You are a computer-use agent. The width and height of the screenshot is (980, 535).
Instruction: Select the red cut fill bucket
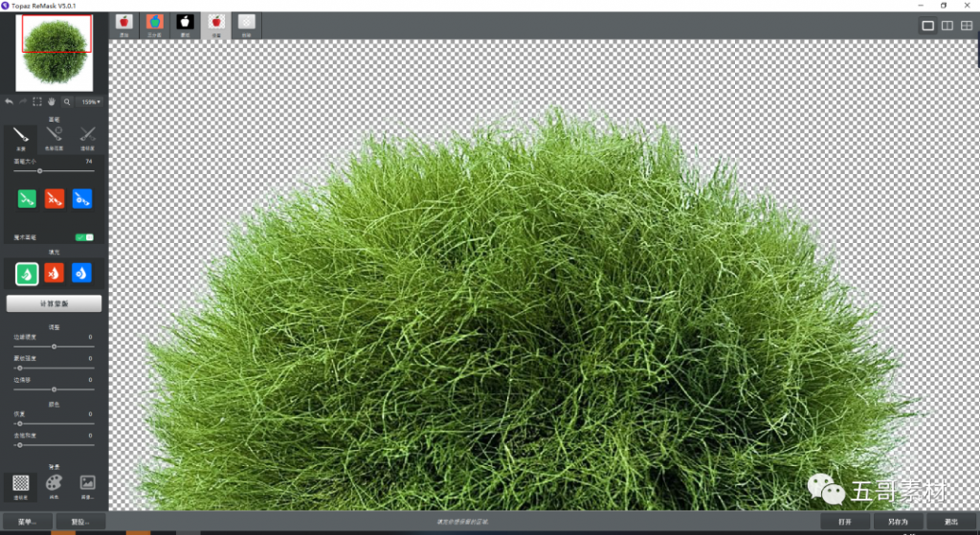point(55,273)
